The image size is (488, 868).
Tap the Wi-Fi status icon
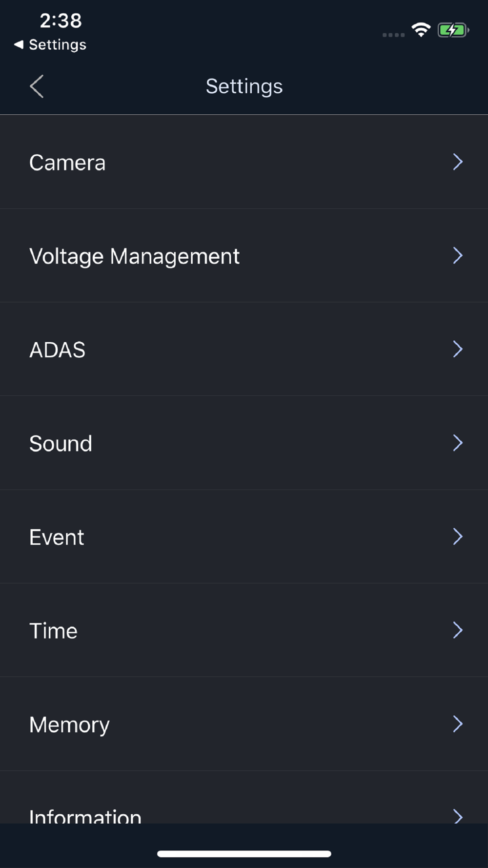421,30
